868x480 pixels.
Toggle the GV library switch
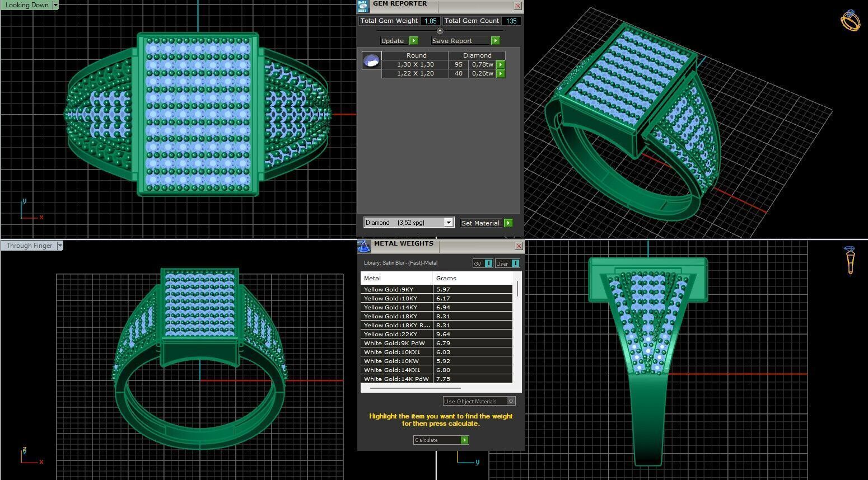tap(488, 263)
